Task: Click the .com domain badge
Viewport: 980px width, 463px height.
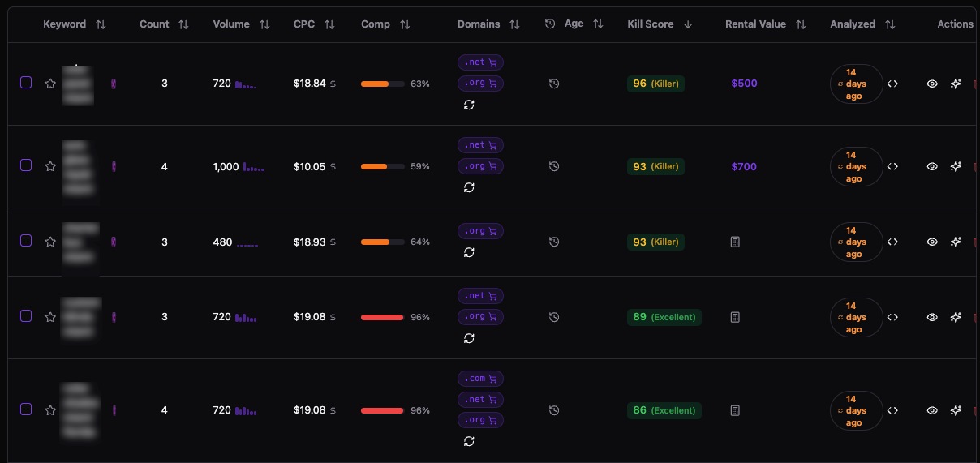Action: 480,379
